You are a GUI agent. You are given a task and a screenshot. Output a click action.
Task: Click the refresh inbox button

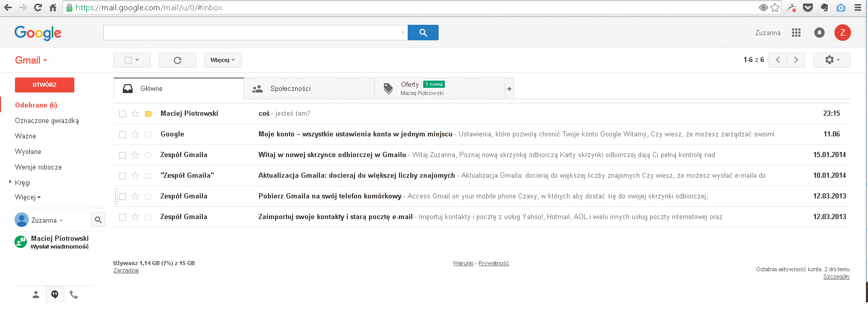point(177,60)
